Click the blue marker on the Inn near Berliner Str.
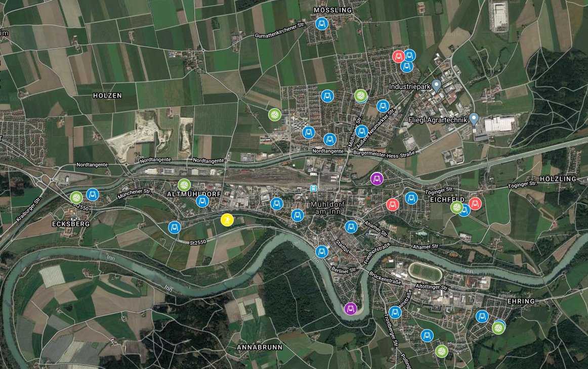Screen dimensions: 588x369 tap(321, 252)
